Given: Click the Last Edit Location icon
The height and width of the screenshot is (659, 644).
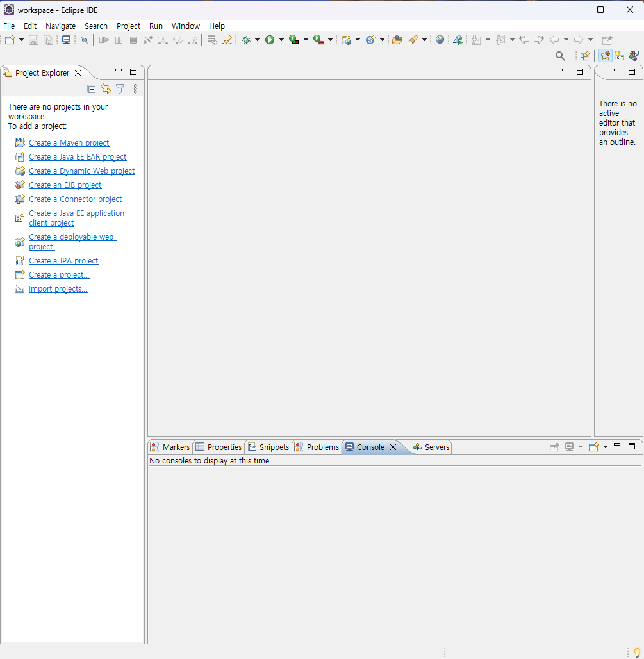Looking at the screenshot, I should pos(524,40).
